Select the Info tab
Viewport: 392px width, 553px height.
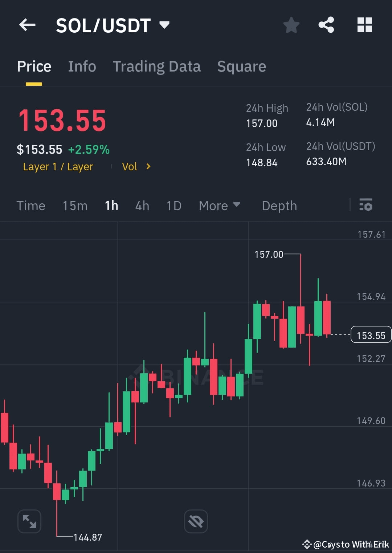pos(82,66)
